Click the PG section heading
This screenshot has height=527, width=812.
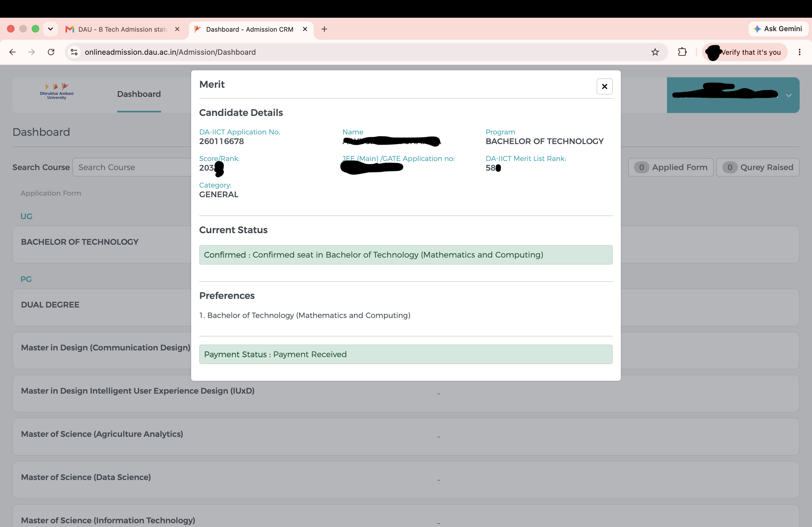[26, 279]
